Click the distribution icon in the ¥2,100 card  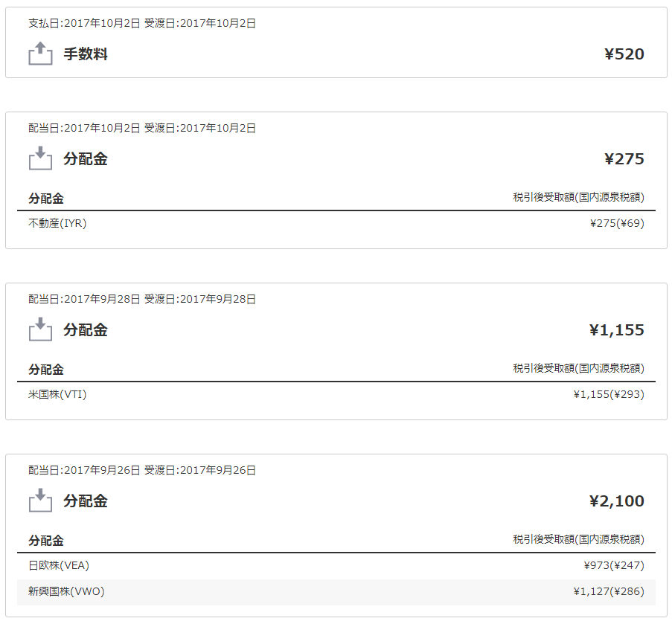tap(40, 501)
